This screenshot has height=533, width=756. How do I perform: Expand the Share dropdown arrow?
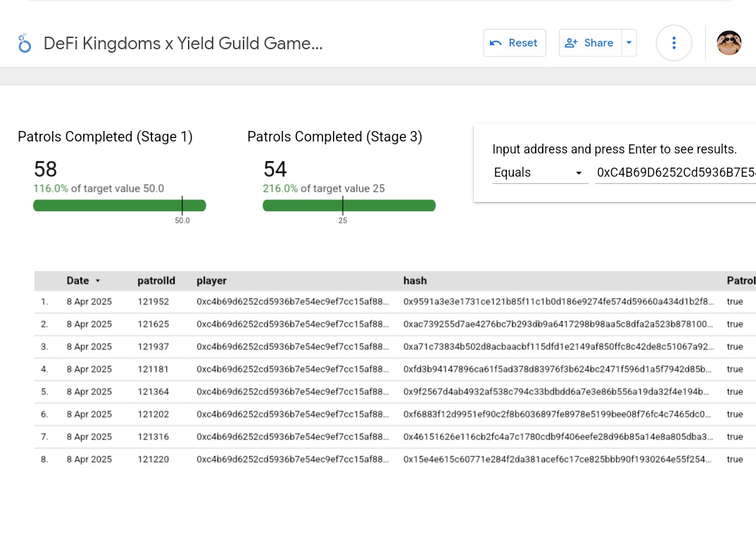click(629, 43)
